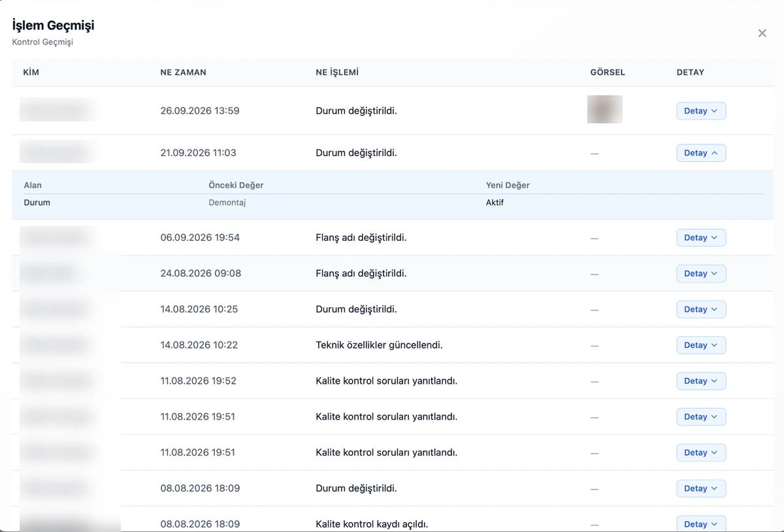Click the previous value 'Demontaj'
This screenshot has width=784, height=532.
pyautogui.click(x=227, y=203)
